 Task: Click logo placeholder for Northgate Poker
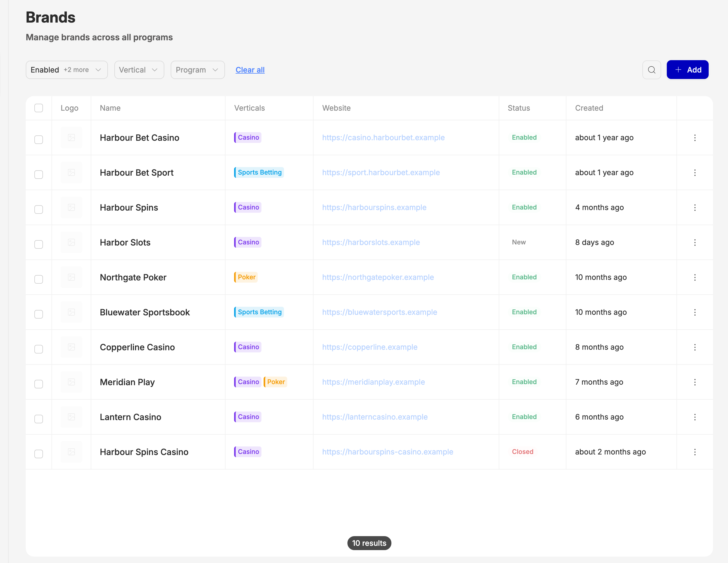(x=71, y=277)
